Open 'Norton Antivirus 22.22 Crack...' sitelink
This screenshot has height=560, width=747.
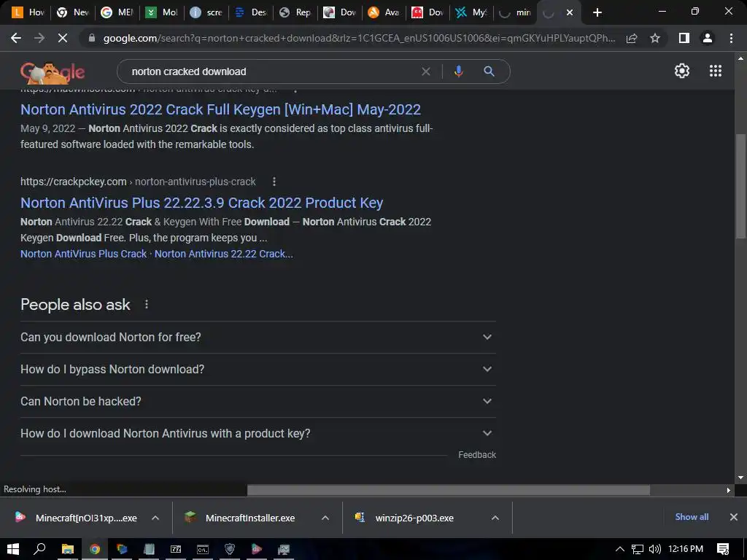223,254
